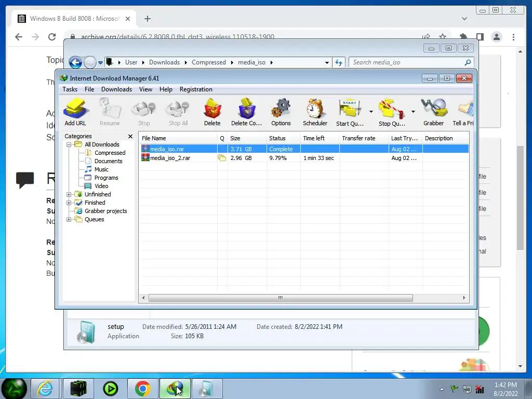
Task: Select the Compressed category
Action: pos(110,153)
